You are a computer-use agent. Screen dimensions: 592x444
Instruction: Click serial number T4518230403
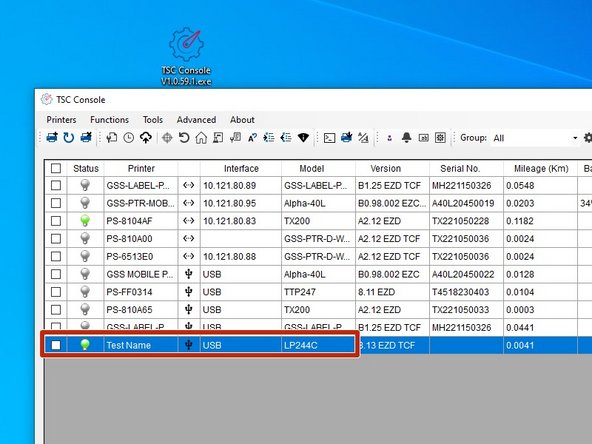[460, 292]
